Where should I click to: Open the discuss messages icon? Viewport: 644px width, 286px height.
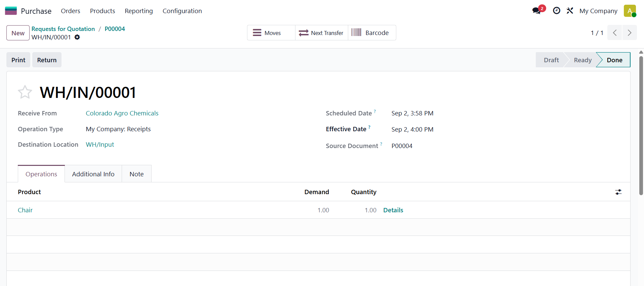coord(537,11)
